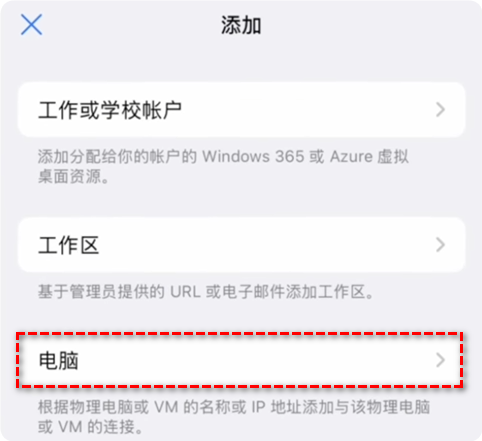Select the 电脑 row to add a PC
482x441 pixels.
240,360
